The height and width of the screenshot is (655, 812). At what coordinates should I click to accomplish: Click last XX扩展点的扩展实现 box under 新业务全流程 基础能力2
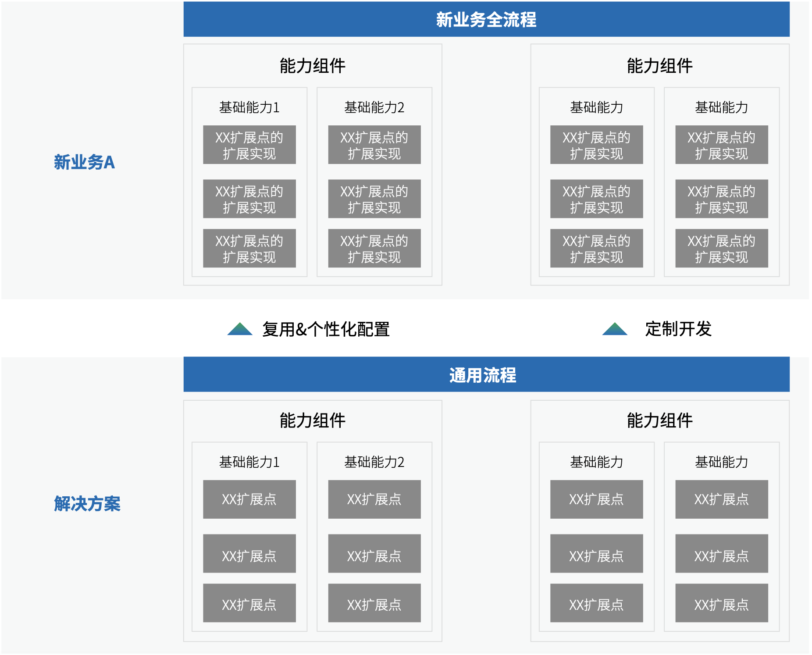(374, 248)
